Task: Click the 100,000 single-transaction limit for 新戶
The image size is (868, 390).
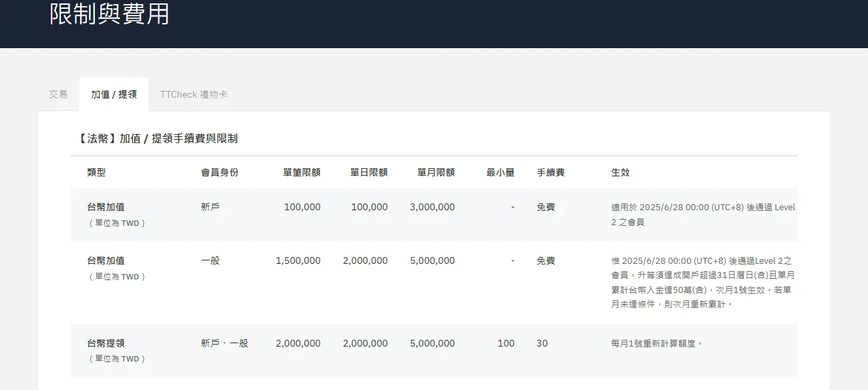Action: (x=302, y=207)
